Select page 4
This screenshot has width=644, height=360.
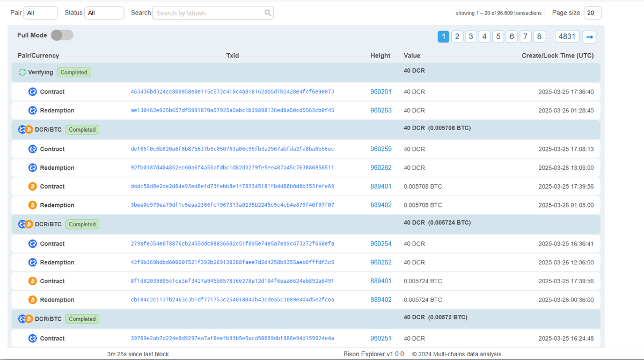click(485, 37)
